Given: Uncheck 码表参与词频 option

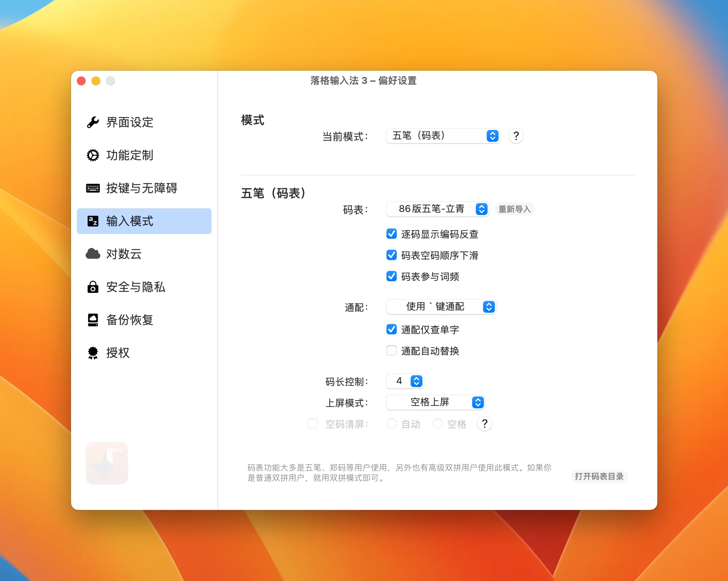Looking at the screenshot, I should pos(392,277).
